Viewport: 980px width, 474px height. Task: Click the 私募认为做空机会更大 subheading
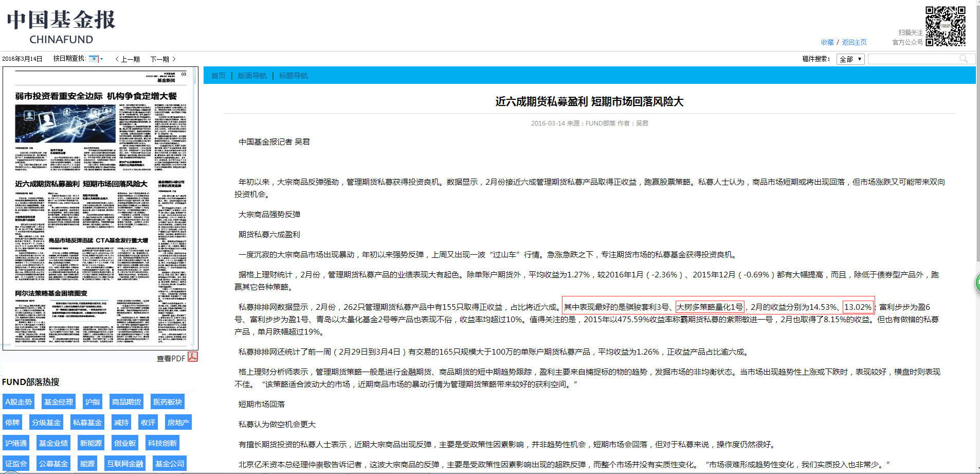[277, 425]
